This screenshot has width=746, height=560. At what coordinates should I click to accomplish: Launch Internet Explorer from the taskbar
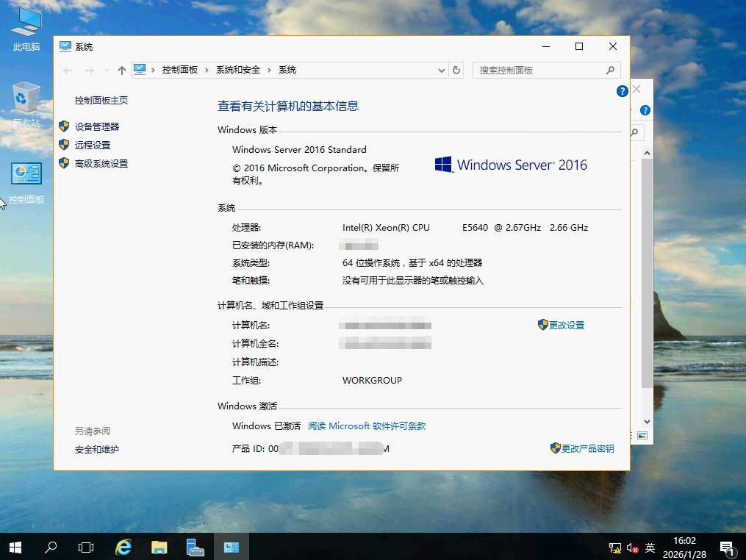(123, 547)
